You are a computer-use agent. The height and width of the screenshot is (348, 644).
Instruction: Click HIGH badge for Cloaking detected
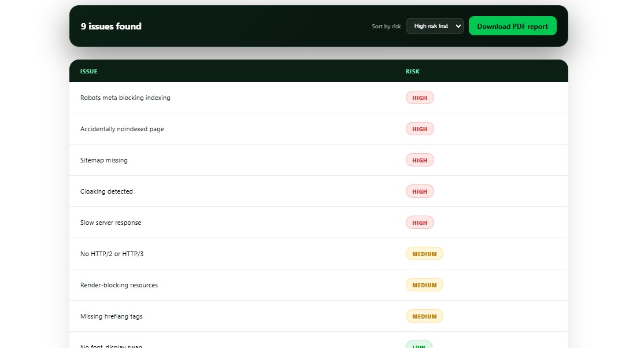coord(420,191)
